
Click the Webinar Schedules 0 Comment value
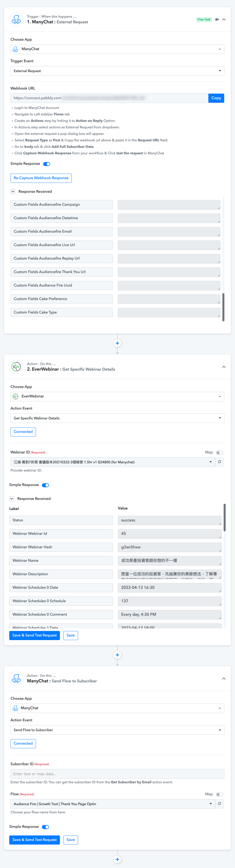pyautogui.click(x=170, y=615)
